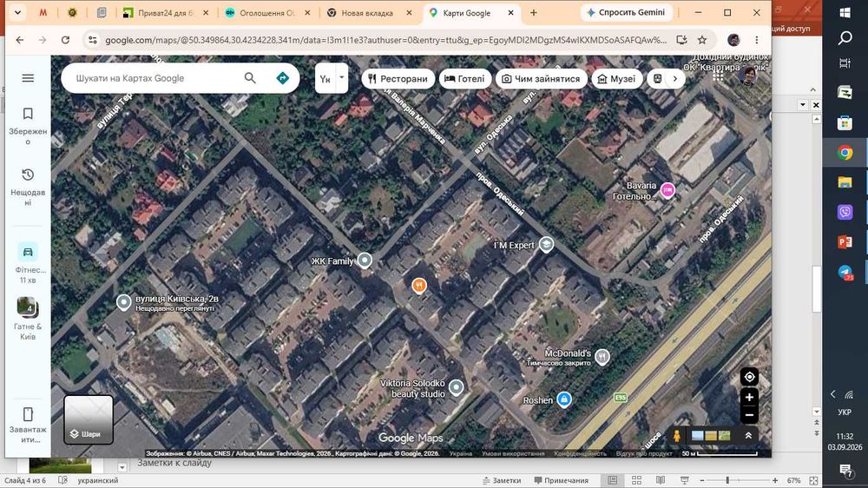Open Saved places in Maps sidebar
The height and width of the screenshot is (488, 868).
click(x=28, y=125)
